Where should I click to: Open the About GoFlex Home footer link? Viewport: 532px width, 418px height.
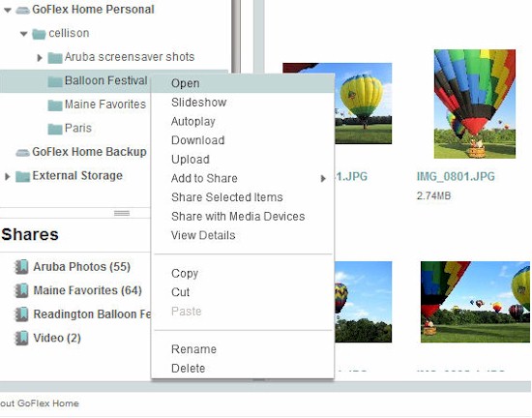(40, 403)
